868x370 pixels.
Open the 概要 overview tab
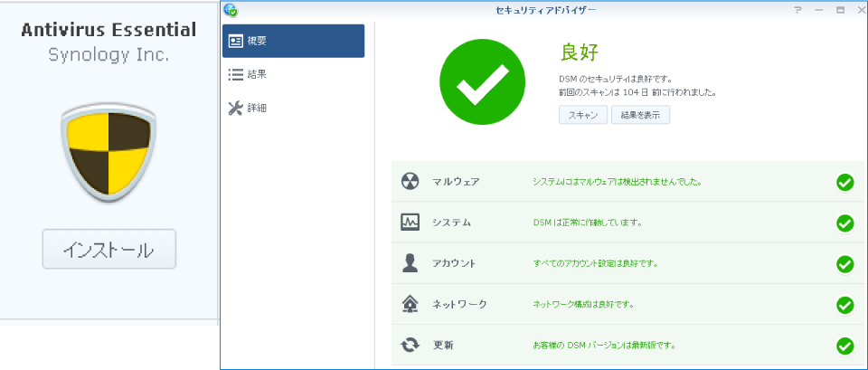(293, 41)
